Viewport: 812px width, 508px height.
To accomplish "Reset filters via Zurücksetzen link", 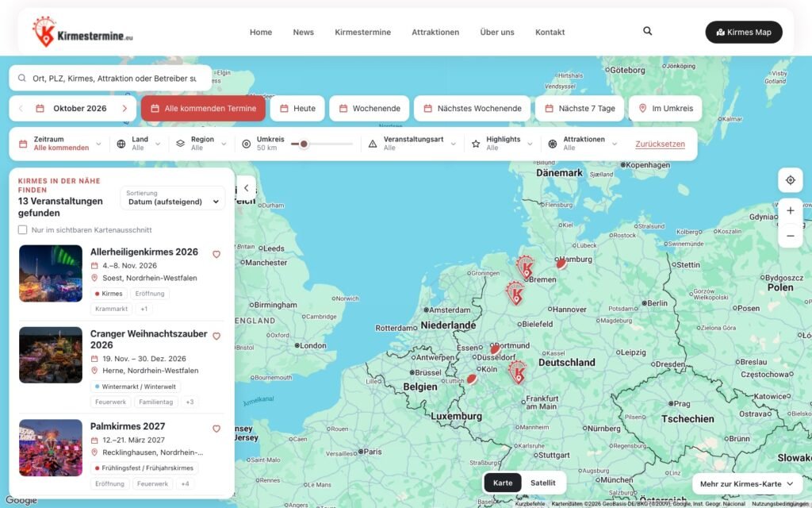I will point(660,144).
